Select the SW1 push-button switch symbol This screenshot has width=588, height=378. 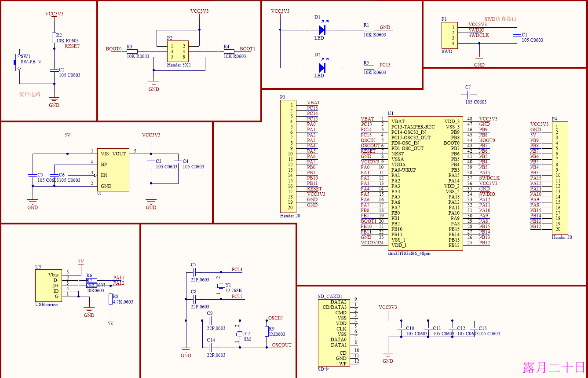[x=18, y=62]
